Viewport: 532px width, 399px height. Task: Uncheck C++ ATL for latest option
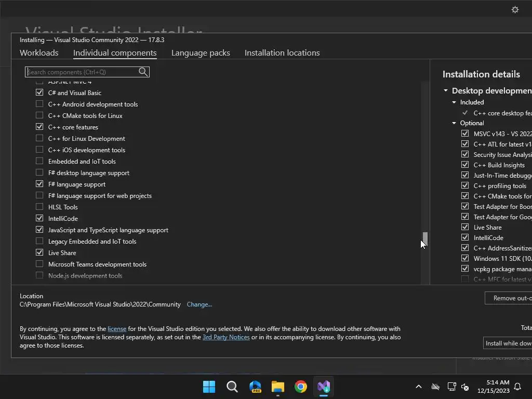[x=465, y=144]
